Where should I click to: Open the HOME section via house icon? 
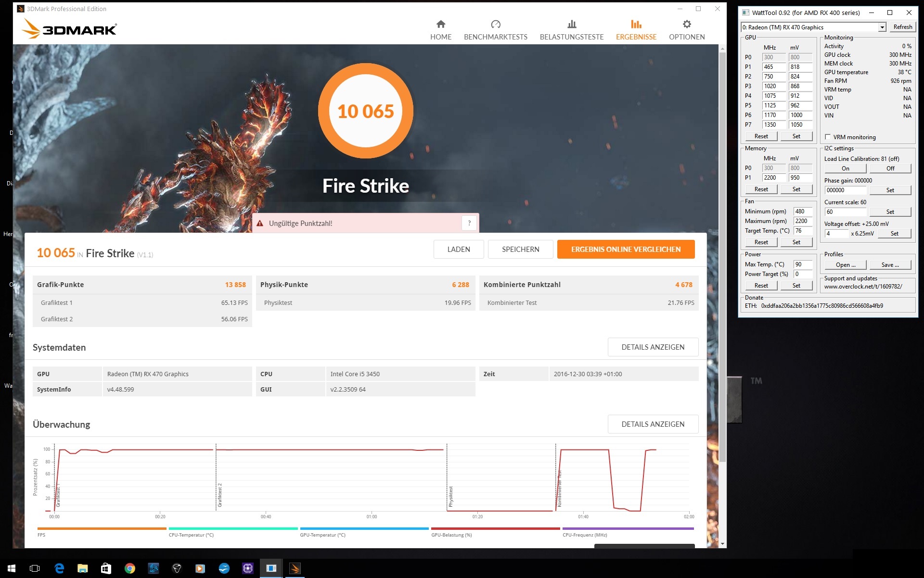(x=440, y=25)
